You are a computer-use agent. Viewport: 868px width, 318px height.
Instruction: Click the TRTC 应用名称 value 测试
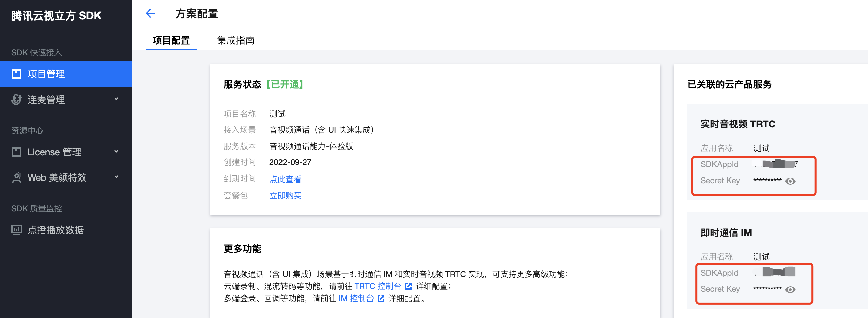point(761,148)
